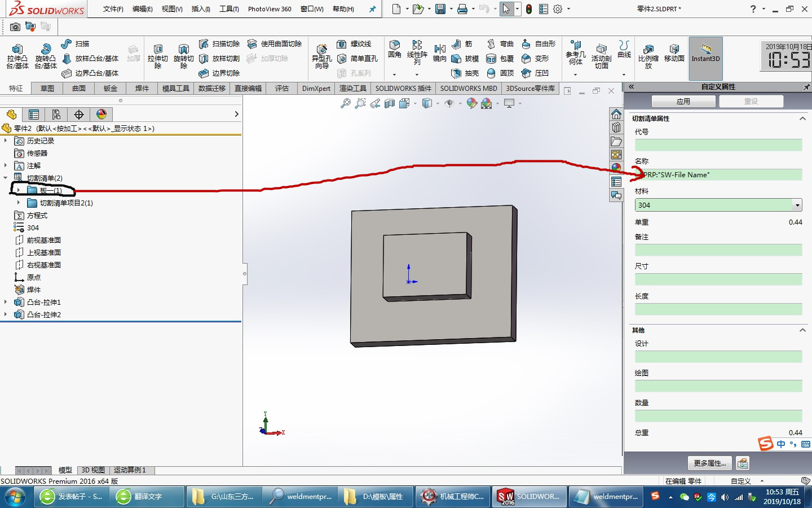Image resolution: width=812 pixels, height=508 pixels.
Task: Click the 备注 remarks input field
Action: 718,250
